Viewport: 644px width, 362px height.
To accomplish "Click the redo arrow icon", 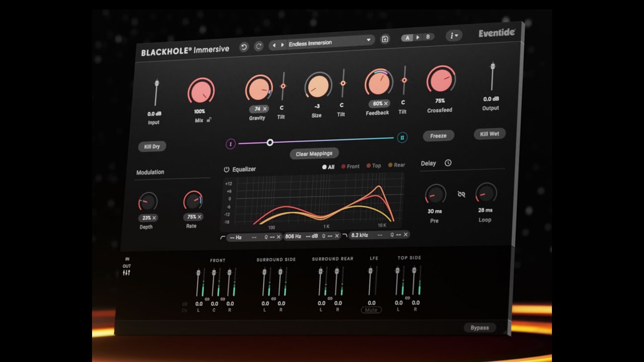I will tap(259, 46).
